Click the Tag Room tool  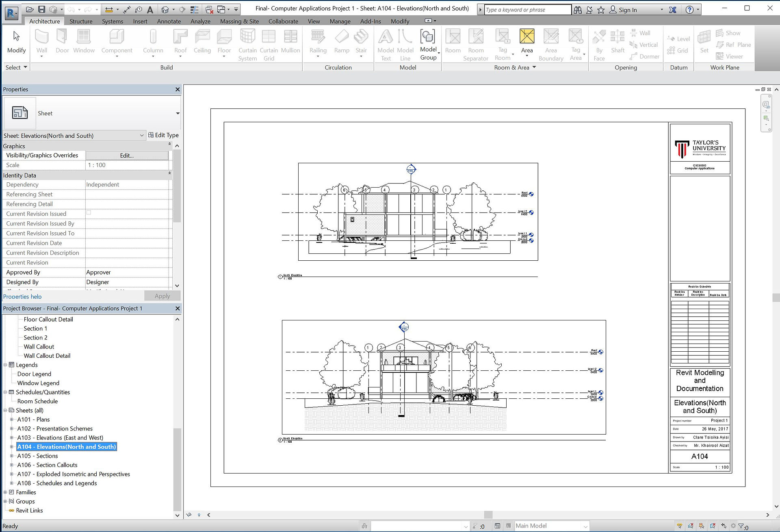(x=503, y=45)
